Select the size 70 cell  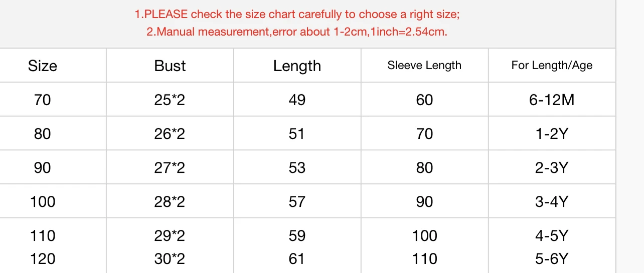pos(43,100)
